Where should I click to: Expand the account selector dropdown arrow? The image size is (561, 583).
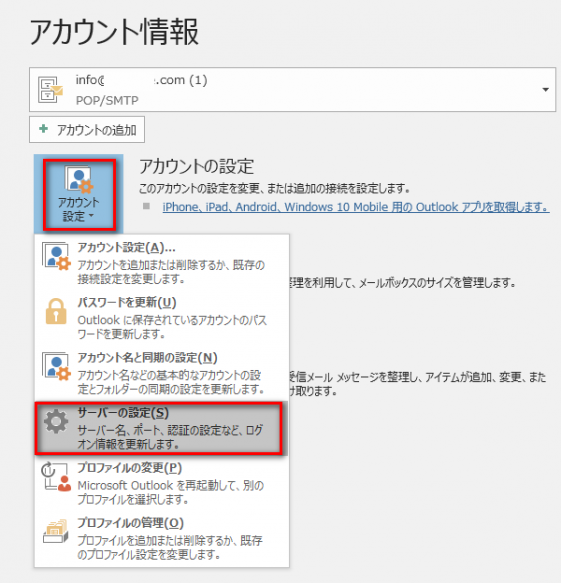coord(545,90)
